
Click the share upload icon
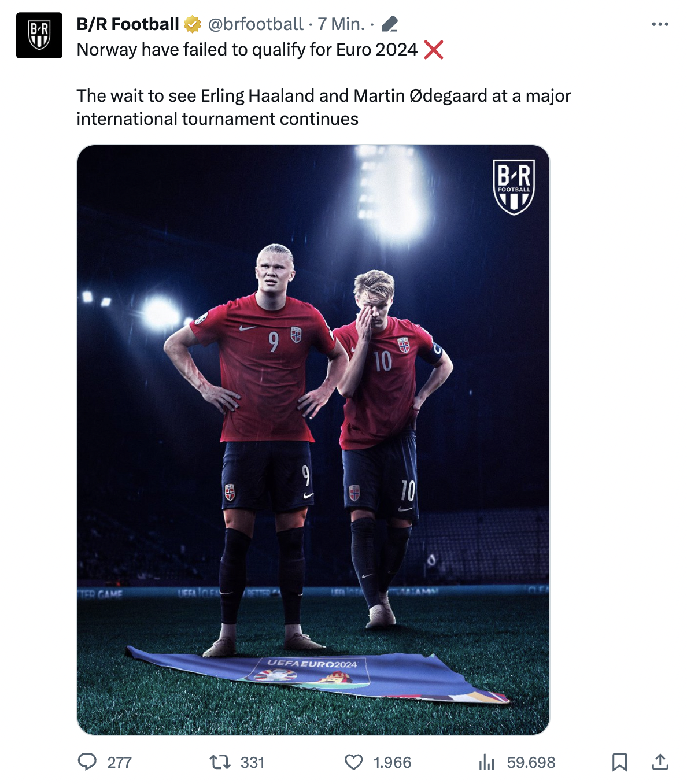point(660,762)
